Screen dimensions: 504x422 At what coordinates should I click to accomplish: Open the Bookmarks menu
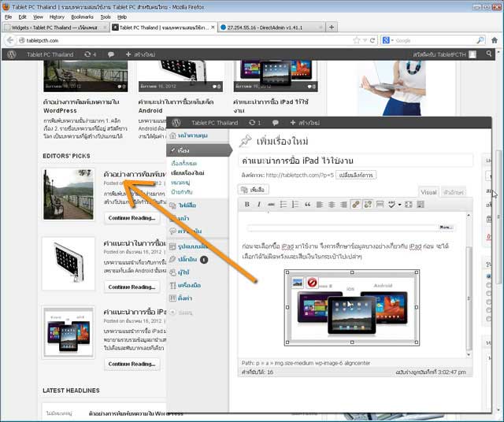(x=82, y=17)
